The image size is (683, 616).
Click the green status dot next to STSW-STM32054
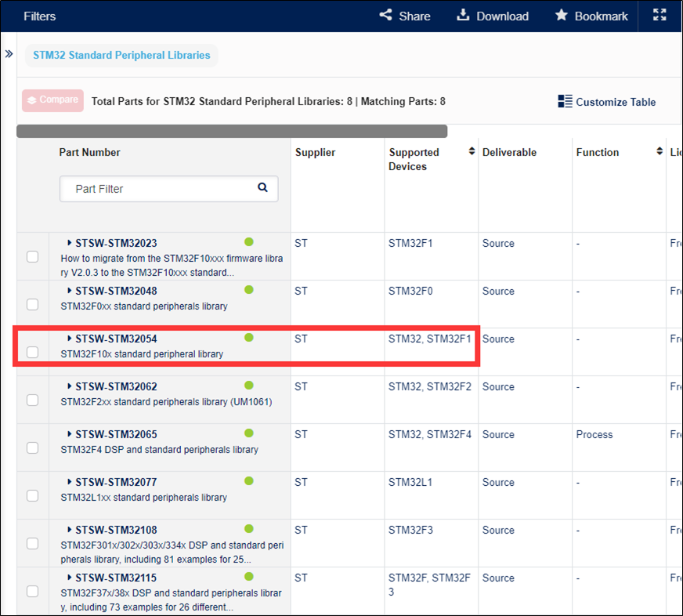tap(248, 337)
